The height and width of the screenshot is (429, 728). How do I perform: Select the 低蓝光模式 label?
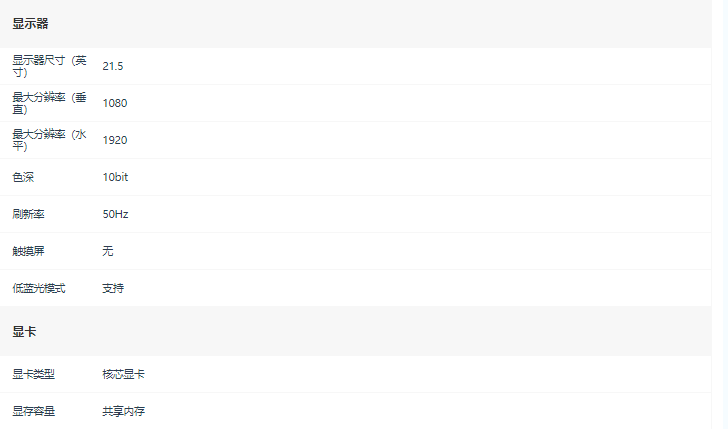(x=39, y=288)
